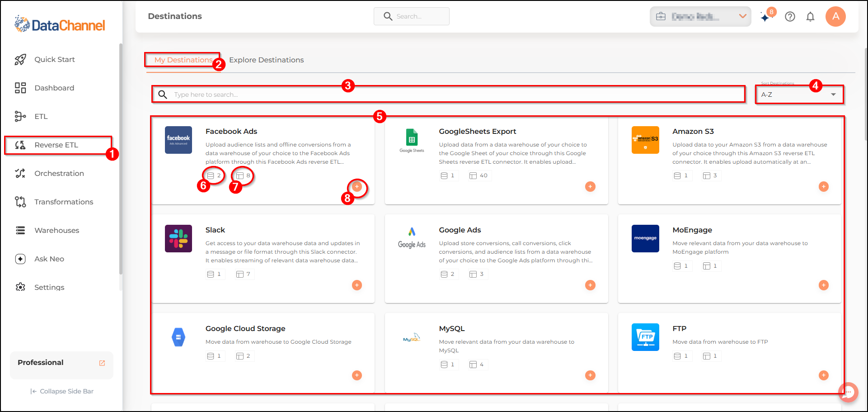This screenshot has width=868, height=412.
Task: Click the plus button on Amazon S3
Action: [824, 186]
